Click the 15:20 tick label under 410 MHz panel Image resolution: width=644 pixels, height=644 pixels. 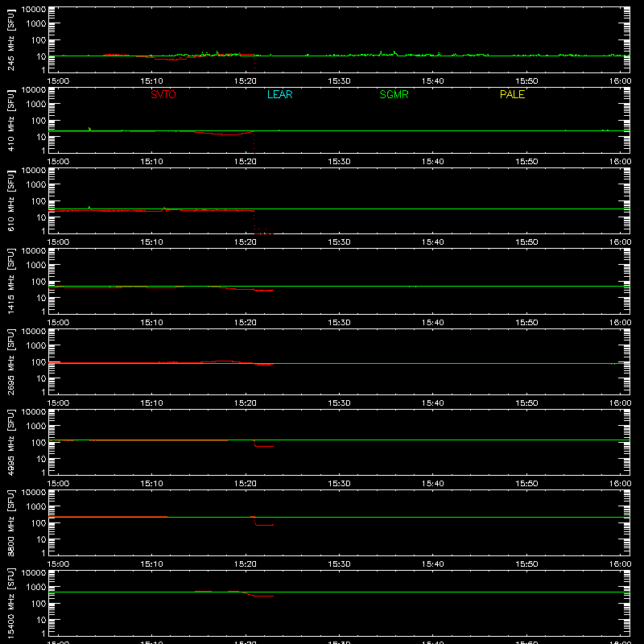click(246, 162)
